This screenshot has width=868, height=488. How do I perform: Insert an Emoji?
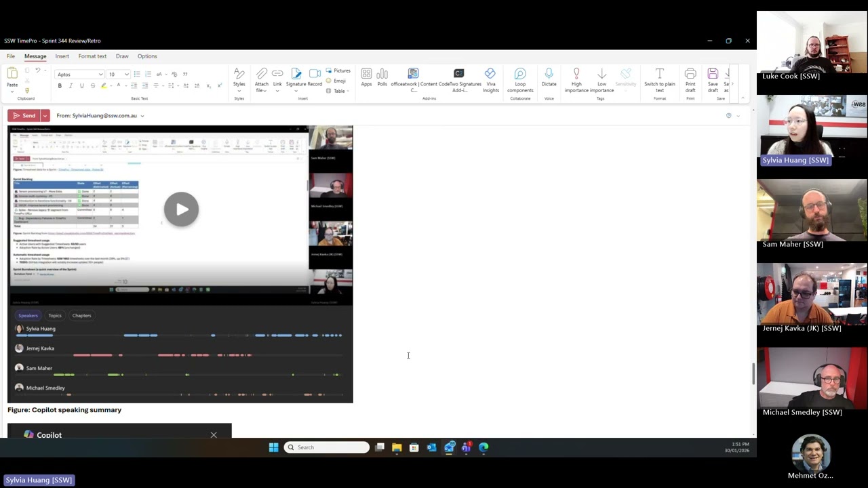pyautogui.click(x=336, y=81)
